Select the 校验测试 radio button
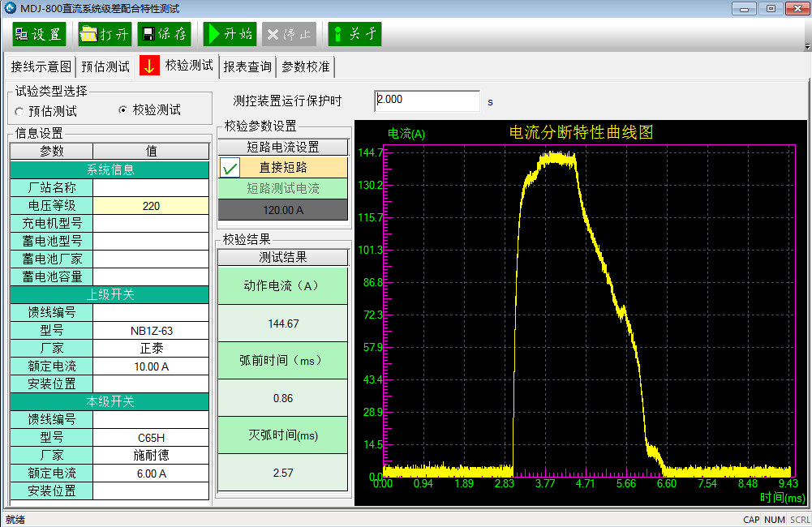Viewport: 812px width, 527px height. (123, 110)
